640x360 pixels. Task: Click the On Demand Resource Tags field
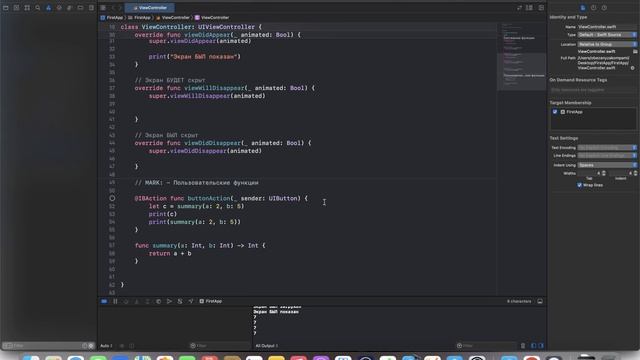point(593,90)
